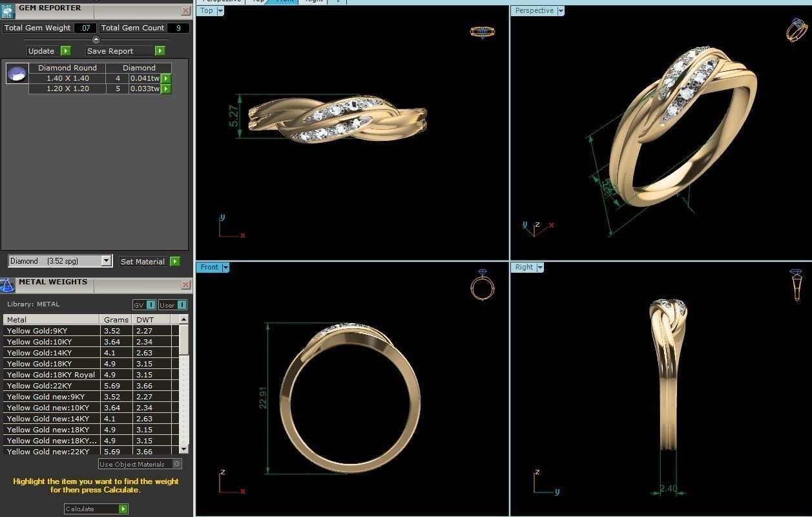This screenshot has height=517, width=812.
Task: Click metal list scrollbar down arrow
Action: tap(184, 449)
